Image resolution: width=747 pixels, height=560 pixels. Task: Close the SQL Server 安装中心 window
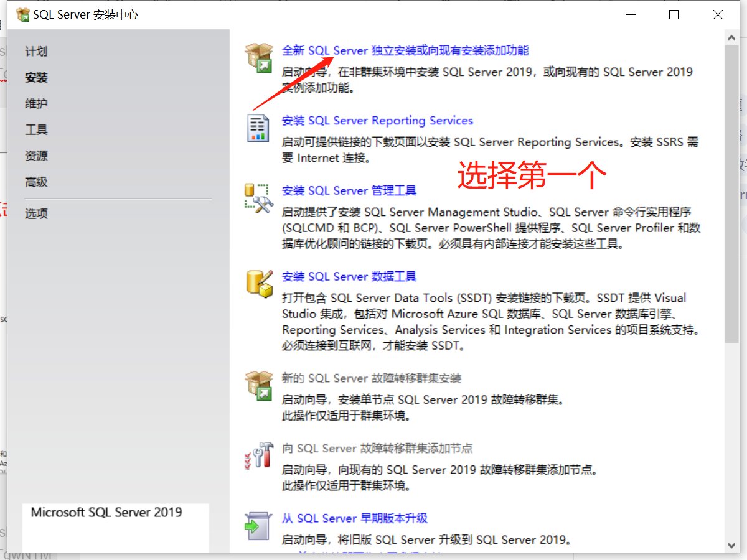(x=718, y=15)
